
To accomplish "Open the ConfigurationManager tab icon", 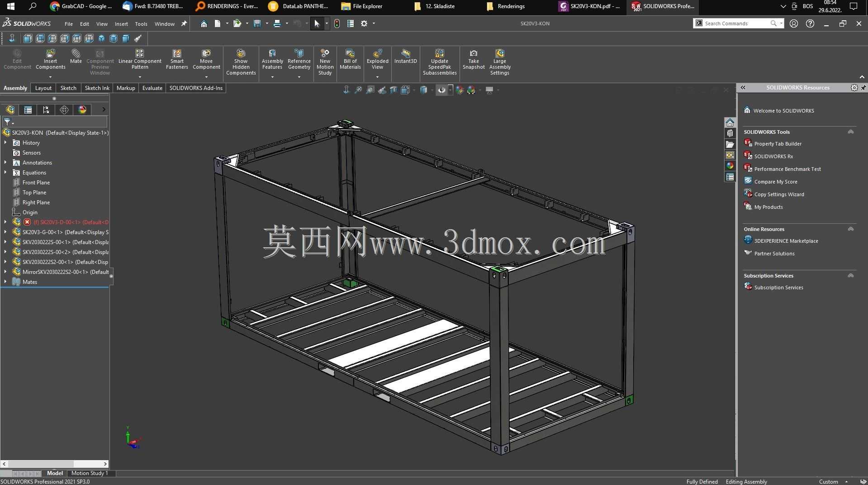I will pyautogui.click(x=46, y=110).
